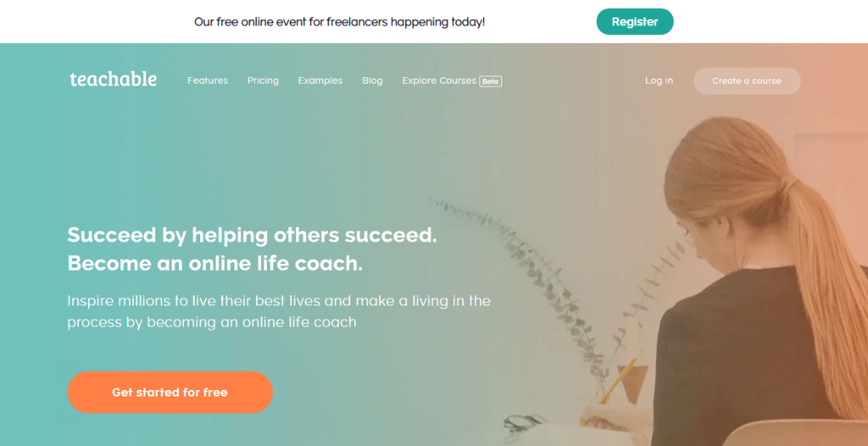Image resolution: width=868 pixels, height=446 pixels.
Task: Visit the Blog link in navigation
Action: [x=372, y=81]
